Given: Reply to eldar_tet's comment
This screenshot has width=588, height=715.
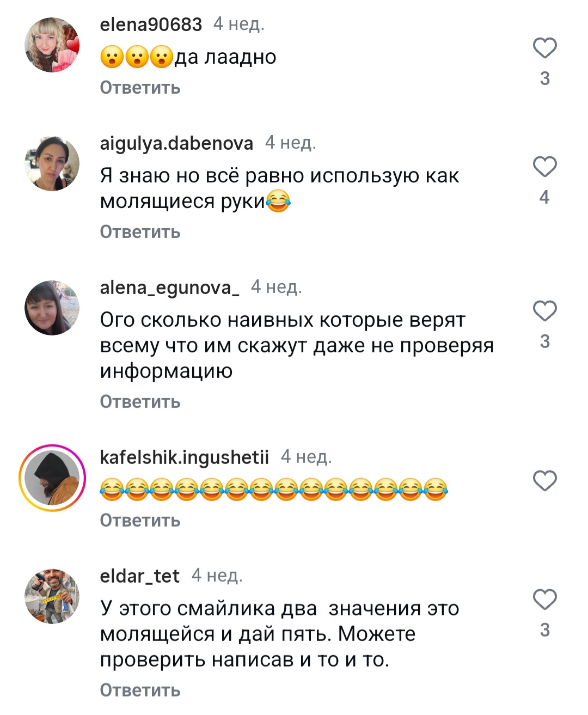Looking at the screenshot, I should click(x=140, y=690).
